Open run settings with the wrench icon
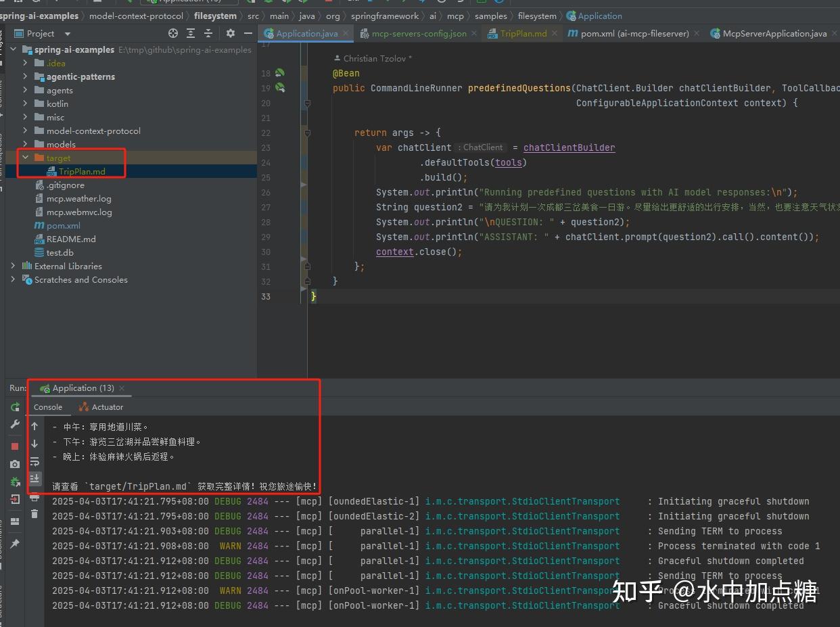 pos(15,424)
